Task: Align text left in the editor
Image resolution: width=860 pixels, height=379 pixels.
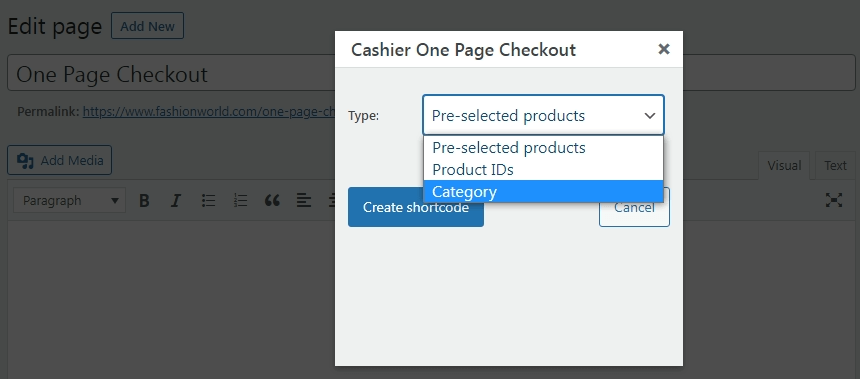Action: pyautogui.click(x=304, y=201)
